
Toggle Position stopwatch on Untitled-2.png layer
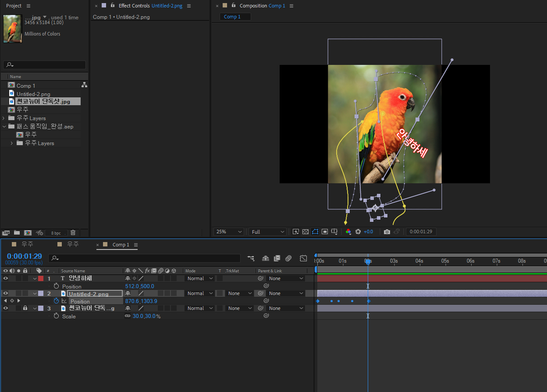(x=56, y=301)
